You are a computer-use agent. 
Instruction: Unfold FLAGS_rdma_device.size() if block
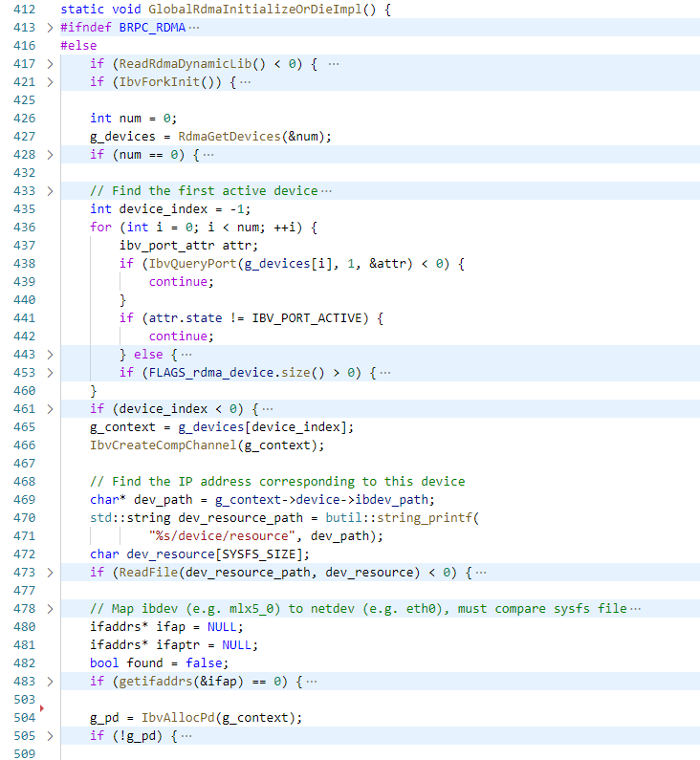point(50,373)
